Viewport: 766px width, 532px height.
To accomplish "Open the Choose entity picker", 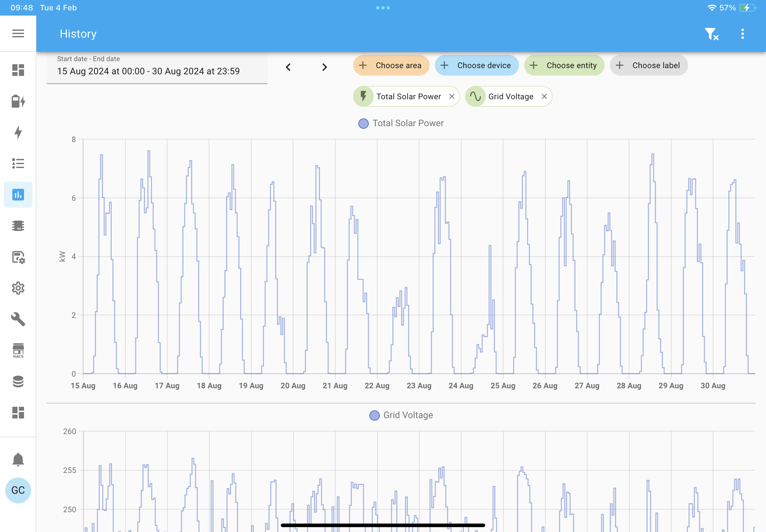I will 564,65.
